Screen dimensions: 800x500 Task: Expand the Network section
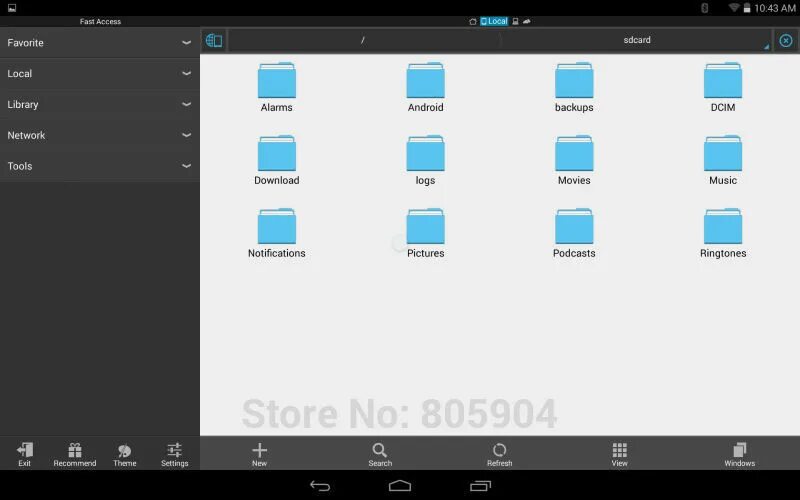(x=99, y=135)
